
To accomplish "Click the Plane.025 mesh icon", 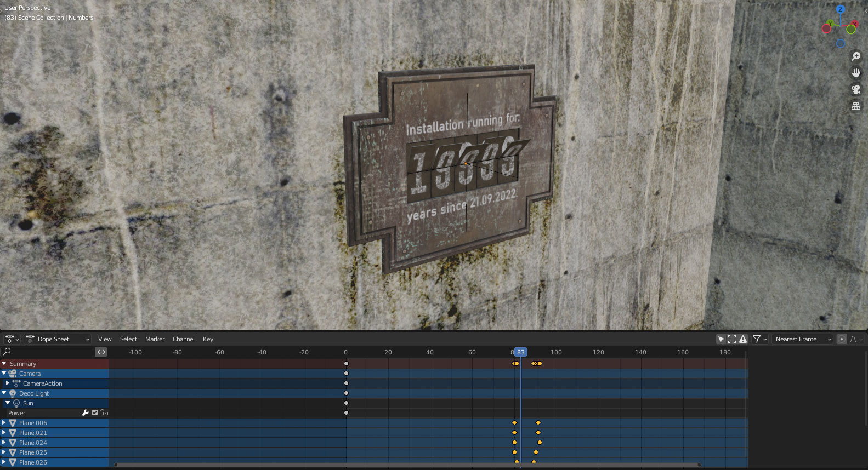I will (x=13, y=452).
